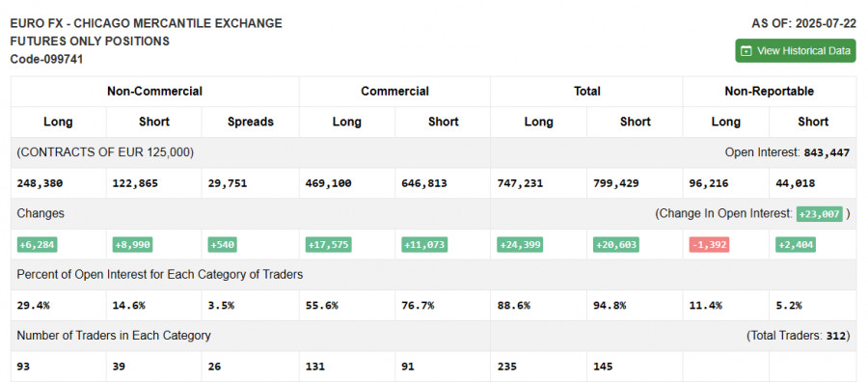Click the red -1,392 change badge
868x382 pixels.
709,245
